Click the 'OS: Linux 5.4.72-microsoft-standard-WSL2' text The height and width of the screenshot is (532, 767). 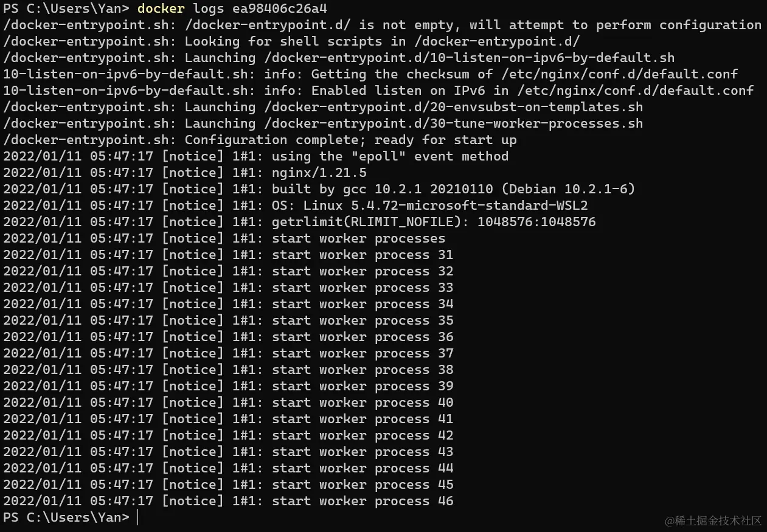pos(430,206)
